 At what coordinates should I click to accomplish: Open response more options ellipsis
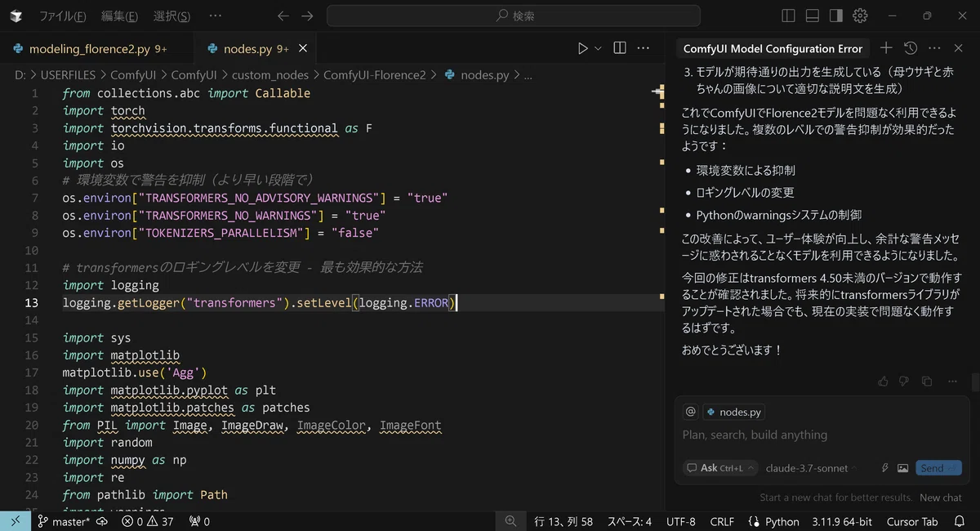pyautogui.click(x=952, y=382)
